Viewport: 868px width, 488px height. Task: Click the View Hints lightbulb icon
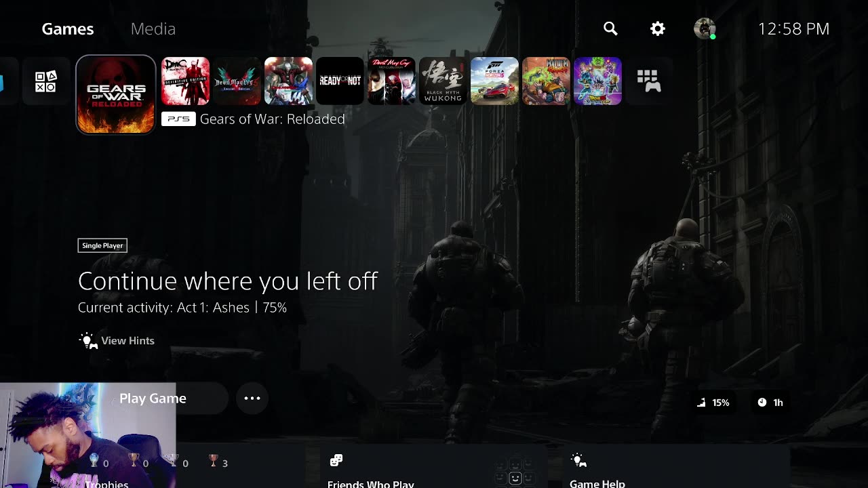88,340
